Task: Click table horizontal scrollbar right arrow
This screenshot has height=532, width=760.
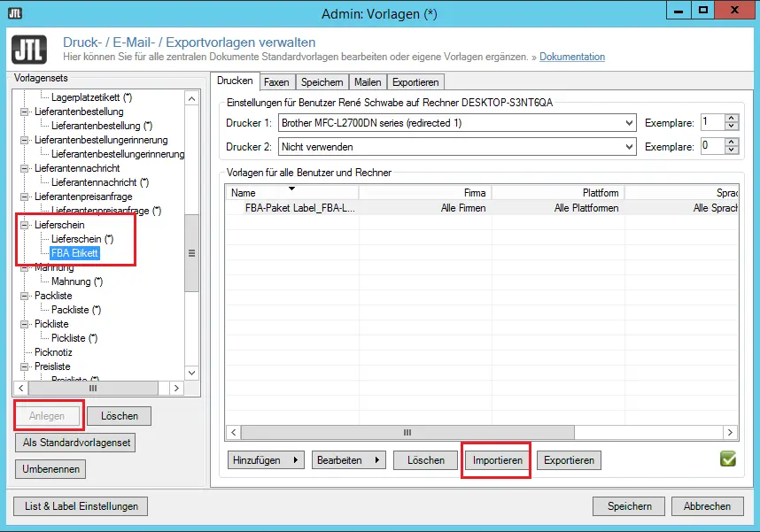Action: coord(730,432)
